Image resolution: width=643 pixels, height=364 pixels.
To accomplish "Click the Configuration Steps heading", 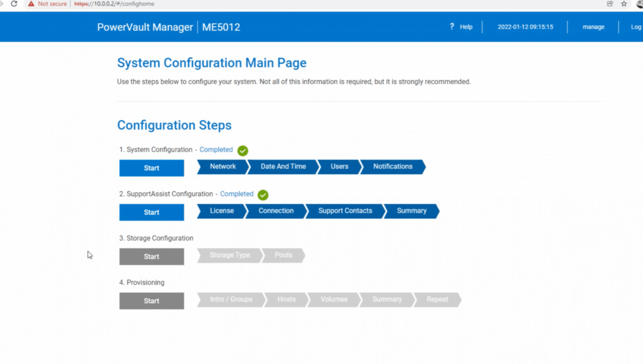I will (x=174, y=125).
